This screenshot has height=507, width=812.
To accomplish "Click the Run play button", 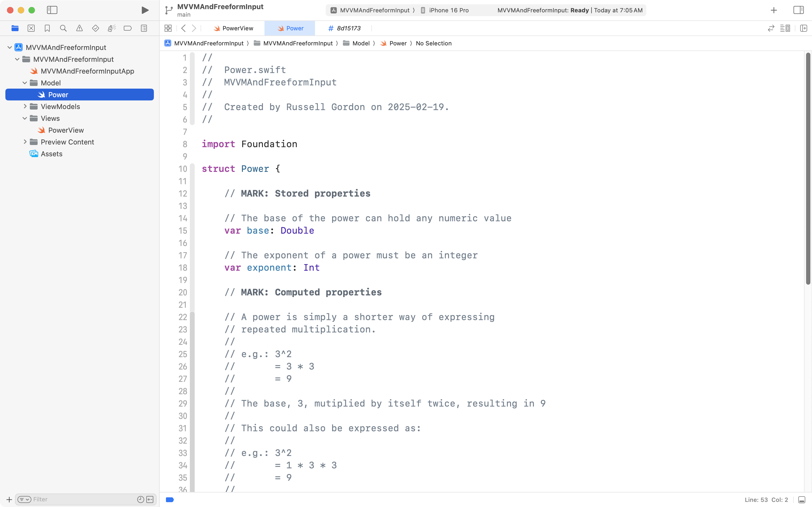I will tap(145, 10).
